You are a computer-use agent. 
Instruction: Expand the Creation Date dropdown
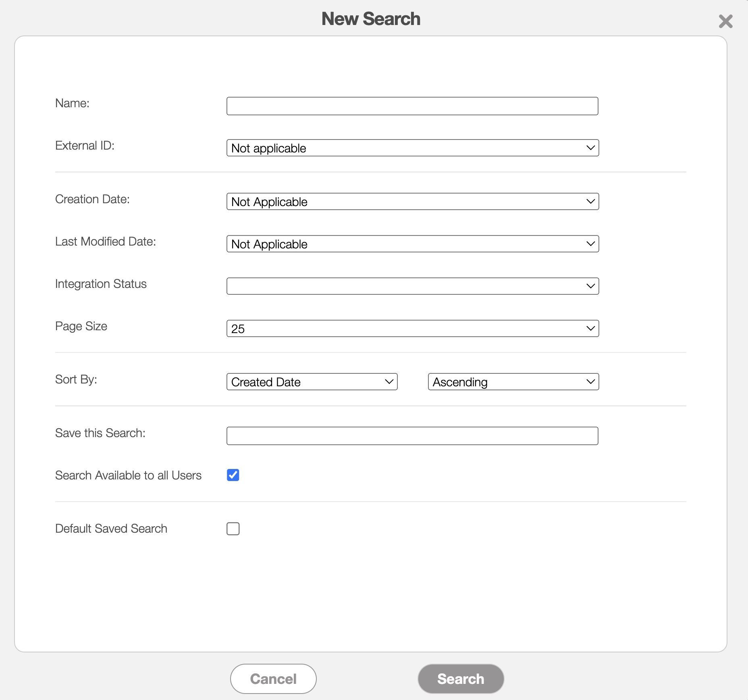coord(412,202)
